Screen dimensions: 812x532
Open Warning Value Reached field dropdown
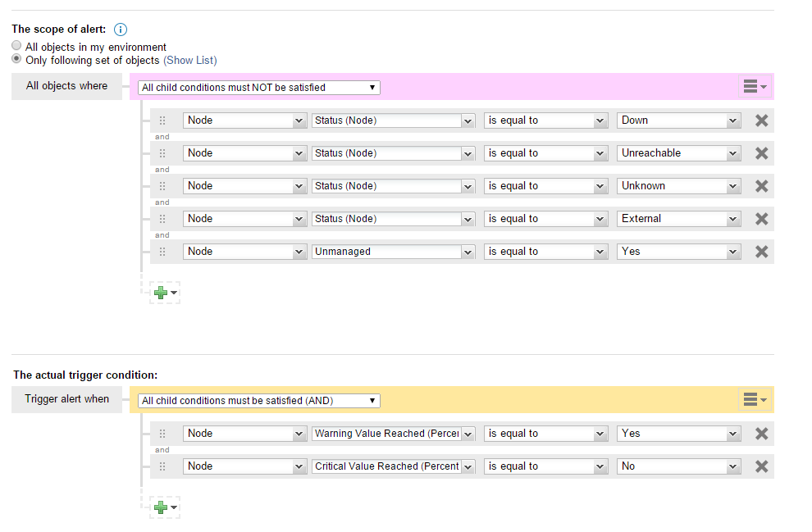coord(393,434)
